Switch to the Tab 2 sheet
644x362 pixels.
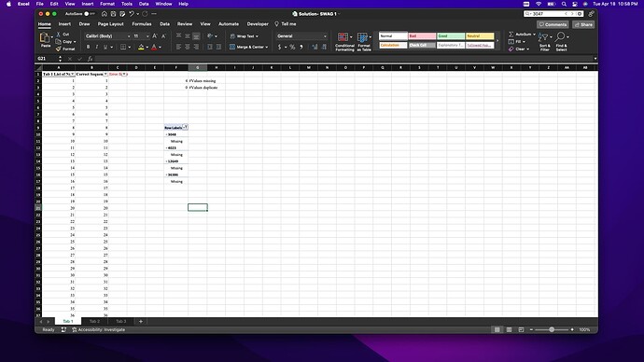(94, 321)
